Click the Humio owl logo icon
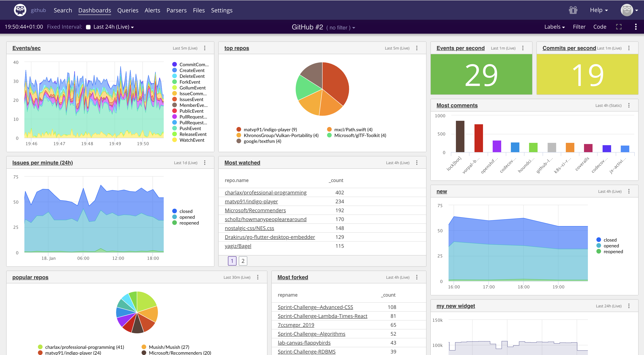 20,10
